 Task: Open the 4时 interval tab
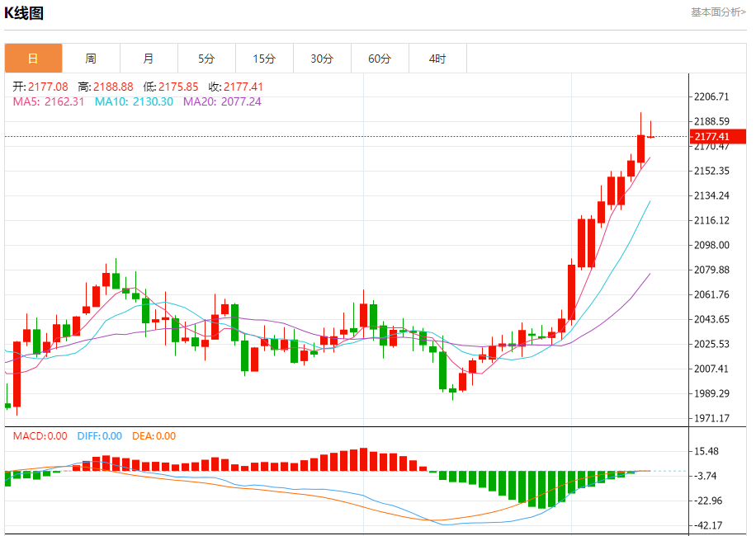pos(438,59)
